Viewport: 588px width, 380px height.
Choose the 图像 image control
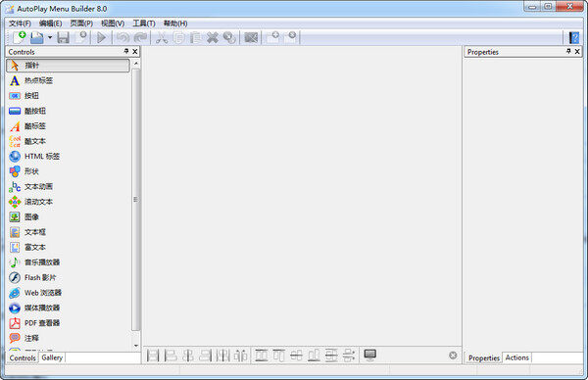pos(68,217)
